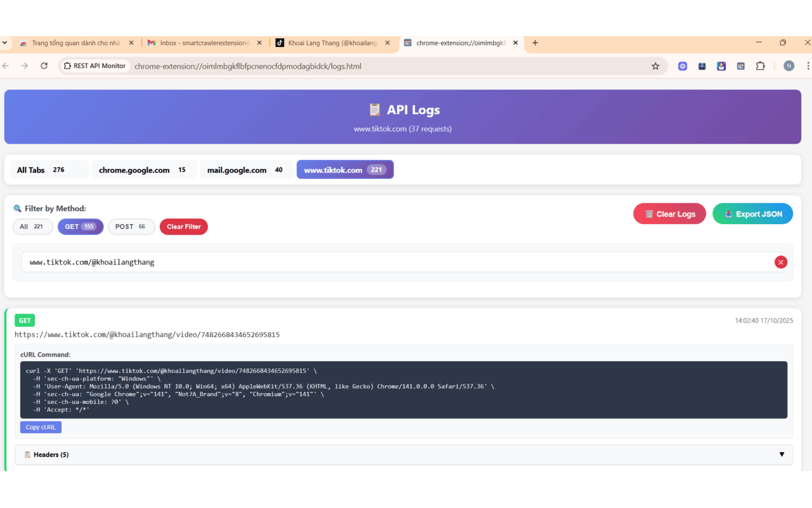Click the logged TikTok video URL
Screen dimensions: 812x508
pos(147,335)
